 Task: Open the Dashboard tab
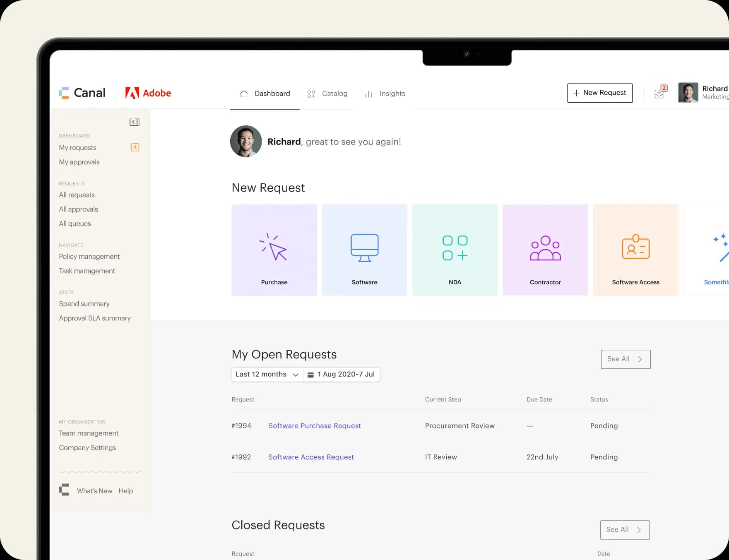pyautogui.click(x=265, y=94)
